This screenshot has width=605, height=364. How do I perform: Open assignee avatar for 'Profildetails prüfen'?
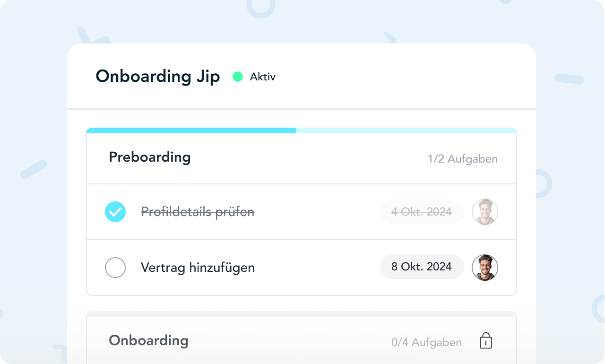pyautogui.click(x=485, y=212)
